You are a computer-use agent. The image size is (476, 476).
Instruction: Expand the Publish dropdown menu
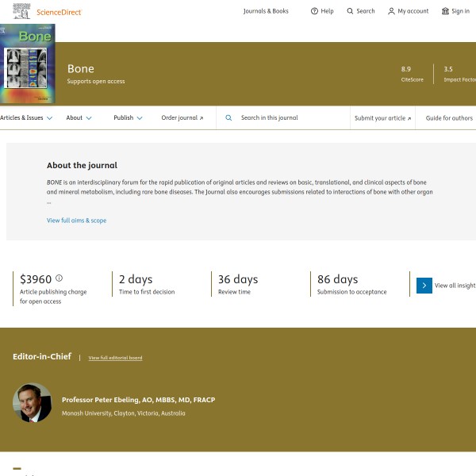click(128, 117)
